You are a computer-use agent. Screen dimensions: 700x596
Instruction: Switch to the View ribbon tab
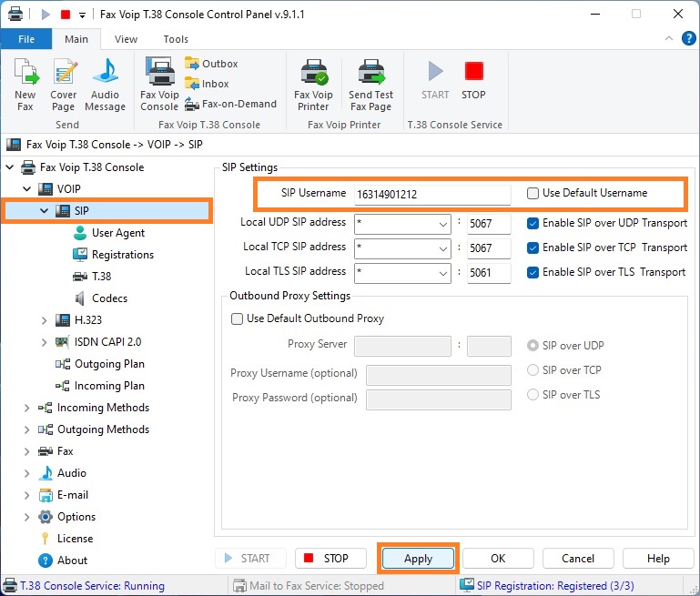126,39
